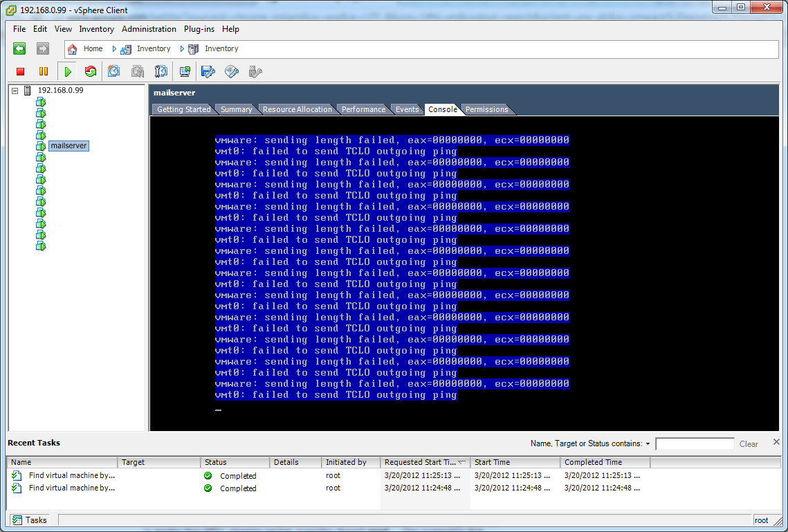Open the Inventory menu
This screenshot has width=788, height=532.
(x=96, y=29)
